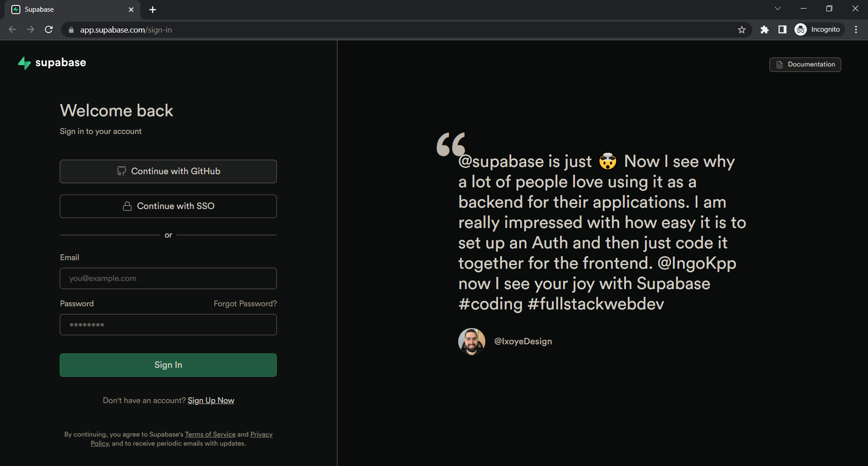This screenshot has height=466, width=868.
Task: Focus the Password input field
Action: tap(168, 324)
